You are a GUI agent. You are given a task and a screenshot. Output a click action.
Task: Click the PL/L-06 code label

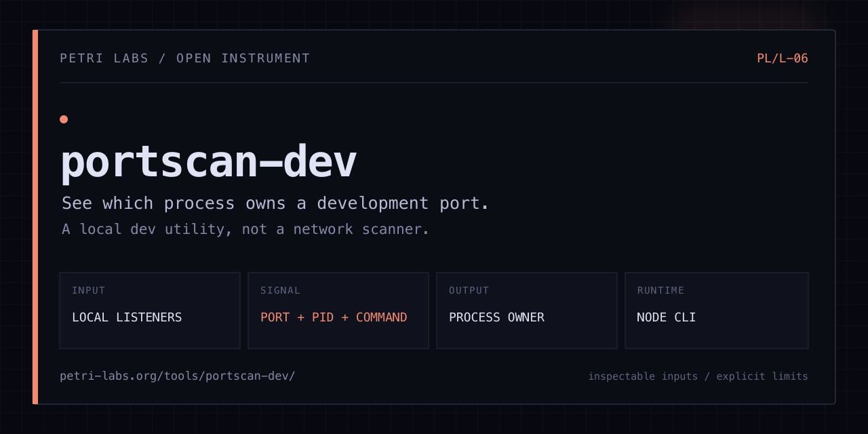click(x=783, y=58)
